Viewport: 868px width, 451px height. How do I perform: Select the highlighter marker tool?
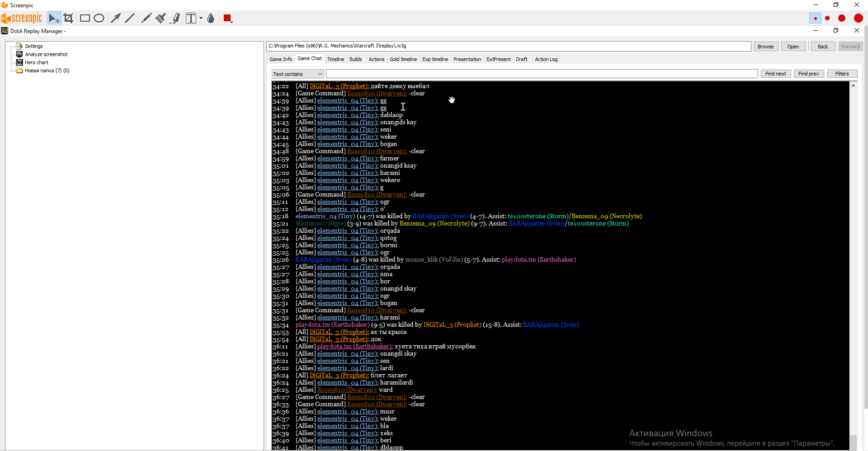175,18
